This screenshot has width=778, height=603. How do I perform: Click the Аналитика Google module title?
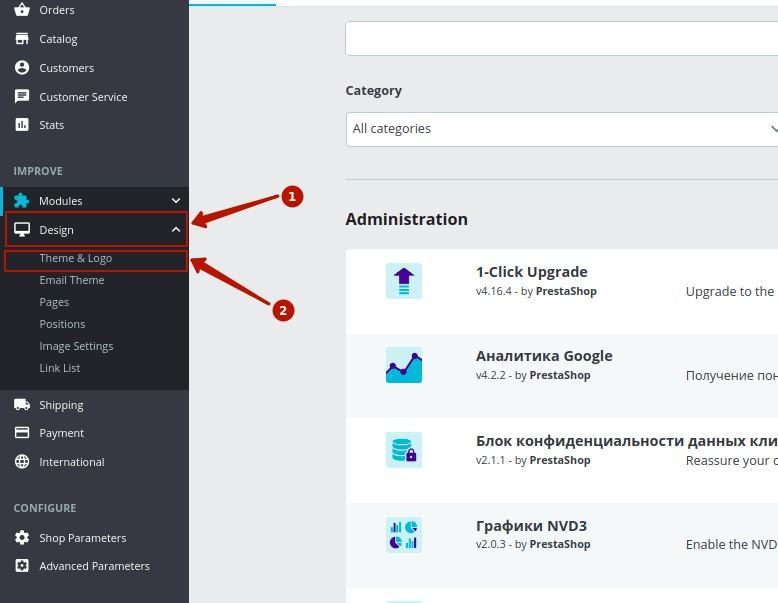coord(544,356)
